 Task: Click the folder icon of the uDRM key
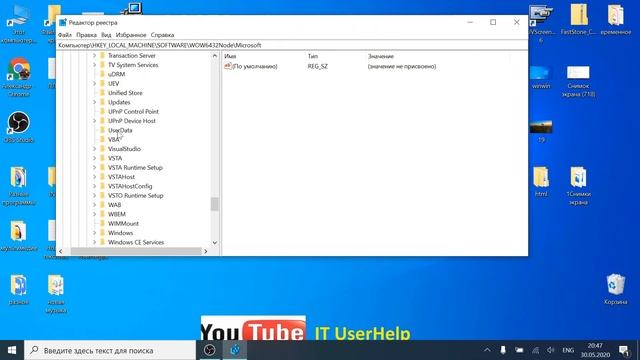tap(102, 74)
